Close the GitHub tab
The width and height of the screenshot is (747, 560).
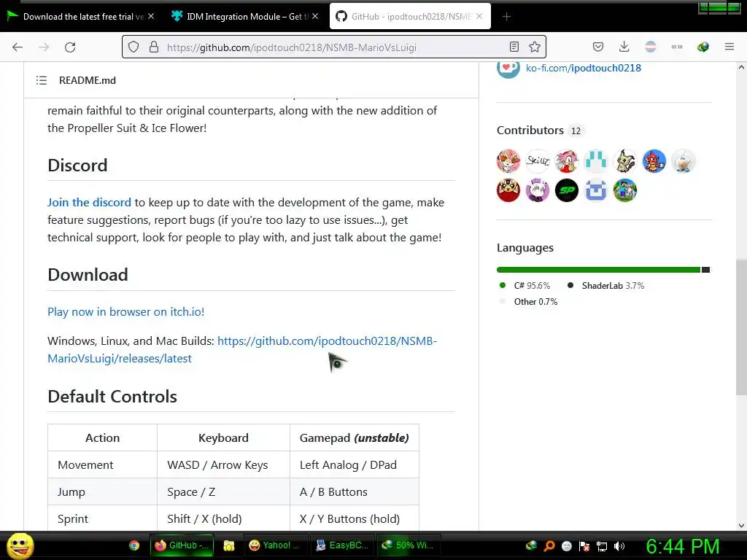click(x=479, y=16)
